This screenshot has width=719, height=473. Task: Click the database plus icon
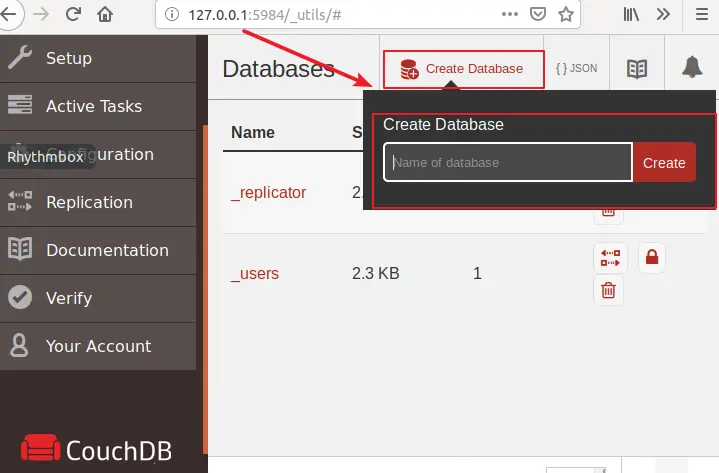(409, 69)
